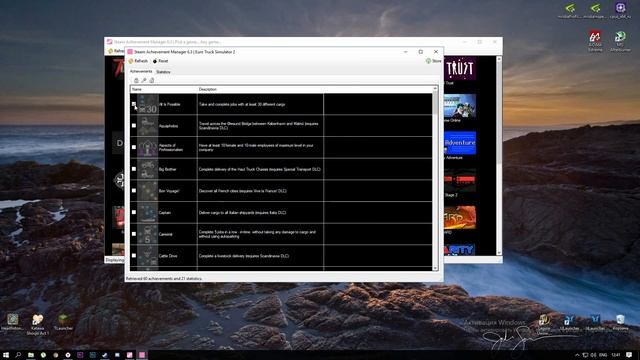Click the active pink Achievement Manager taskbar icon
This screenshot has height=360, width=640.
click(142, 355)
